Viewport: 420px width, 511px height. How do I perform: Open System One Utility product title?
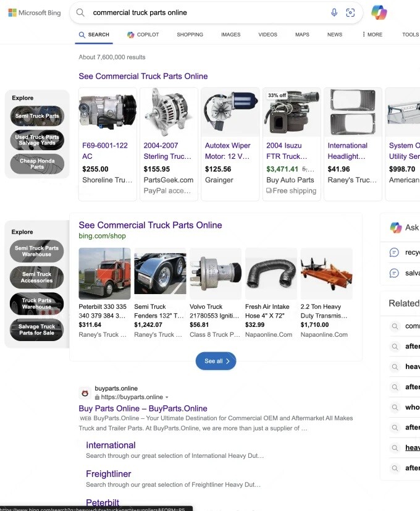[x=405, y=151]
